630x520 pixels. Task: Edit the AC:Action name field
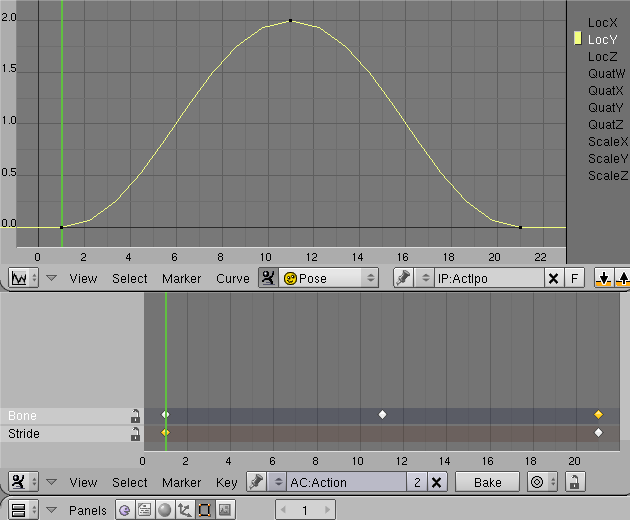(347, 481)
